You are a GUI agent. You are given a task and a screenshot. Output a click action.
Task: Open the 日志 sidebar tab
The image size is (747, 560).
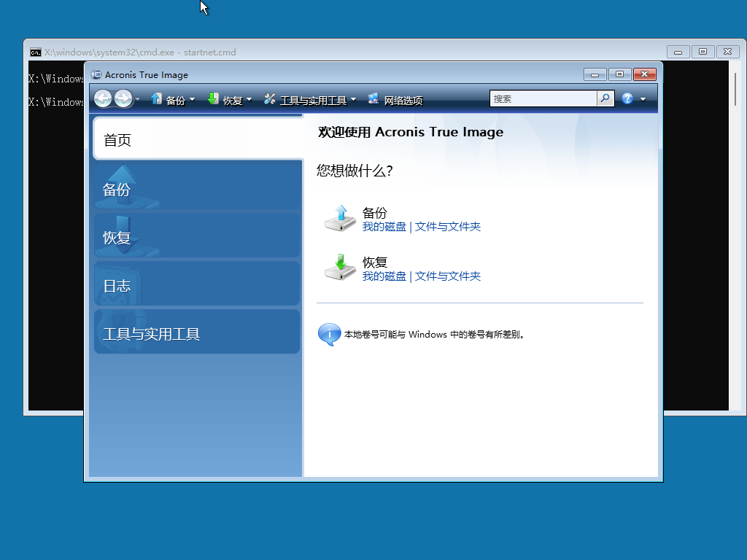(x=197, y=284)
